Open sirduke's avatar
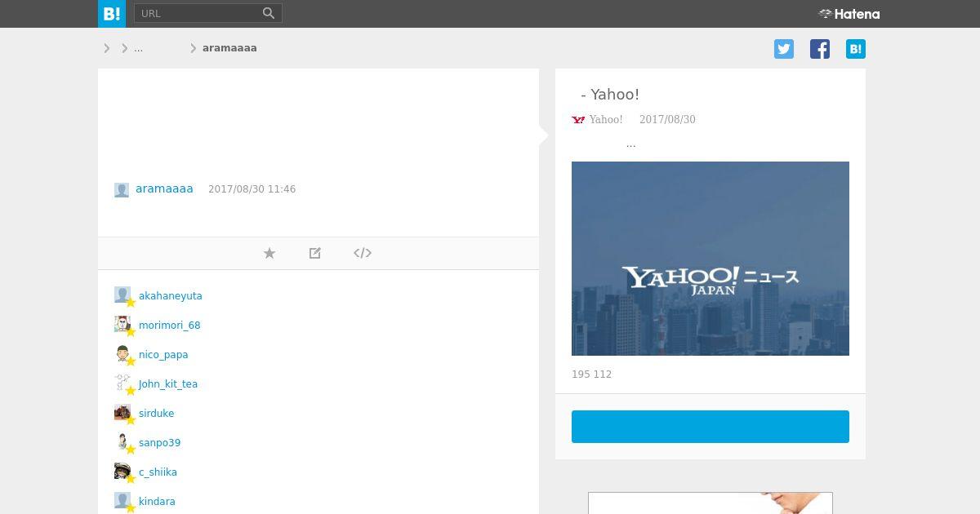 coord(122,413)
